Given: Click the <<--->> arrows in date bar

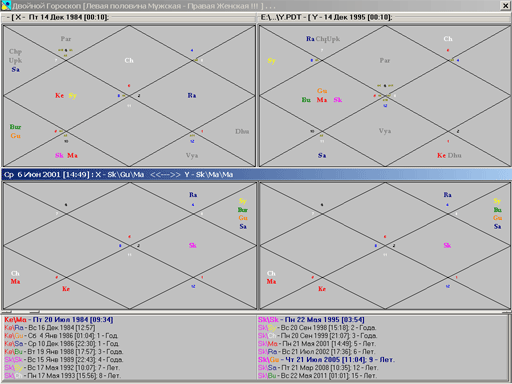Looking at the screenshot, I should [165, 175].
